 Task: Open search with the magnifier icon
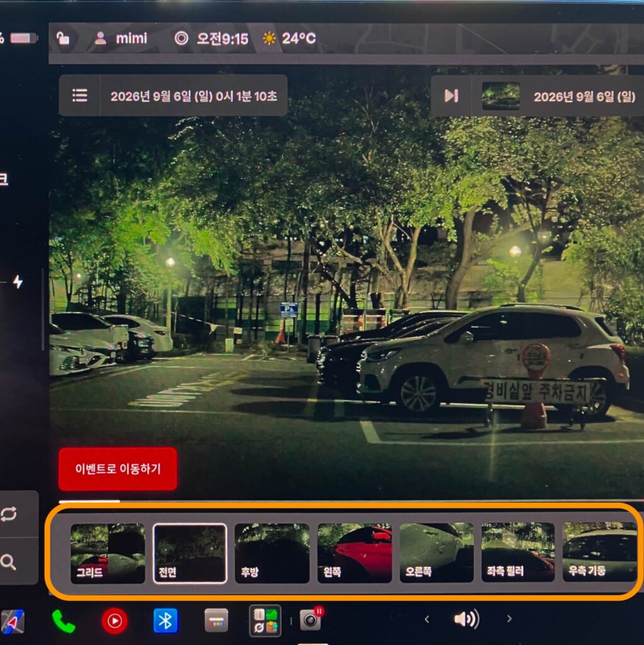click(x=8, y=561)
